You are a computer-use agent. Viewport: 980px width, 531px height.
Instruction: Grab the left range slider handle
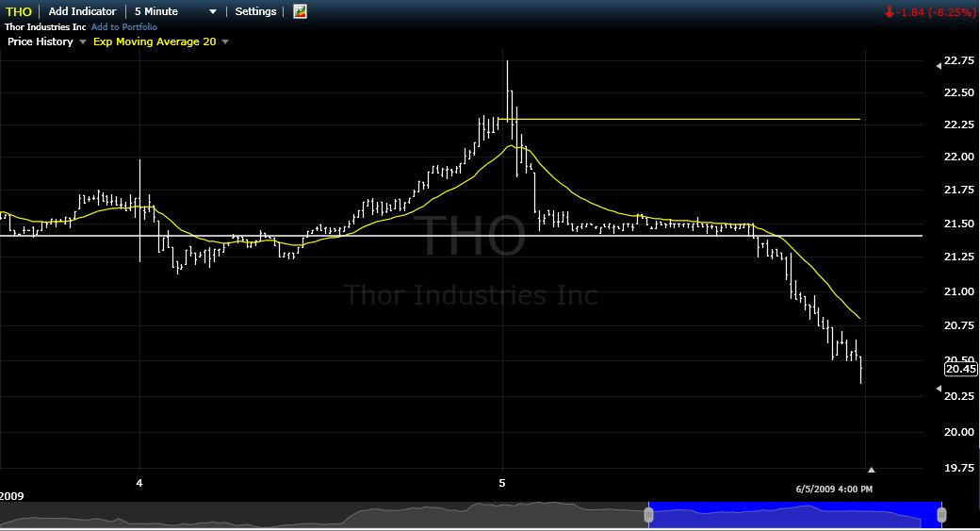pyautogui.click(x=648, y=515)
